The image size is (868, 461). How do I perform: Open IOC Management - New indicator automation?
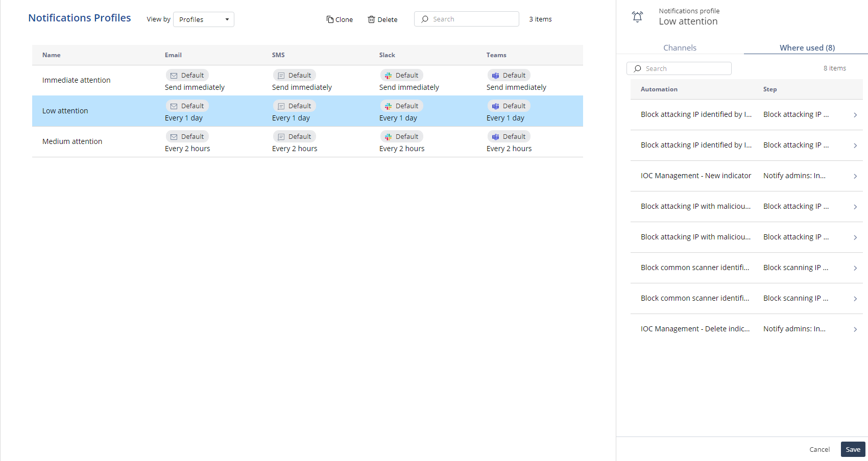(696, 176)
